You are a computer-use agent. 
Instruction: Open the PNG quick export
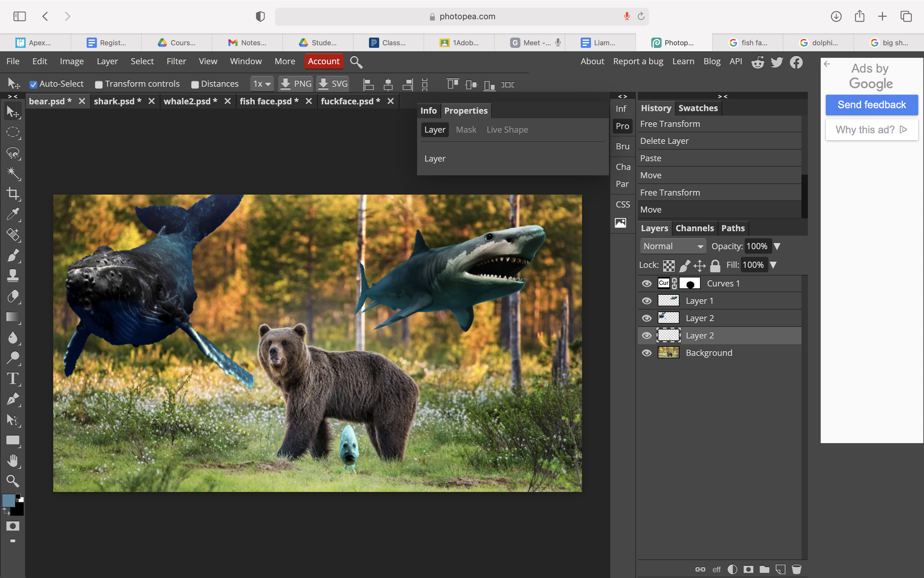point(296,84)
